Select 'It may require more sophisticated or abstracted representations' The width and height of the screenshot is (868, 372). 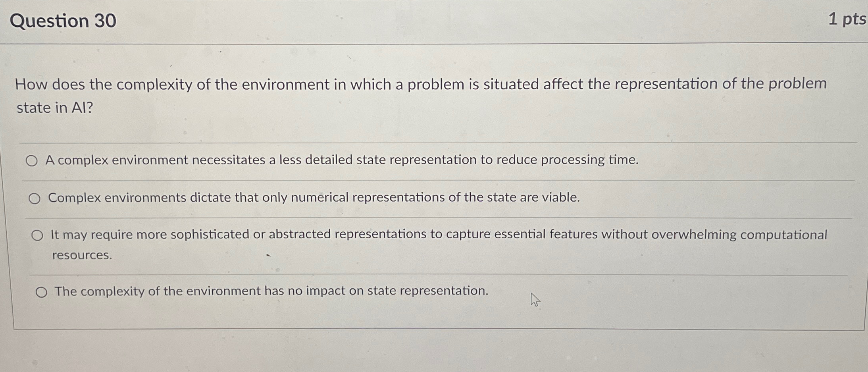click(x=38, y=235)
